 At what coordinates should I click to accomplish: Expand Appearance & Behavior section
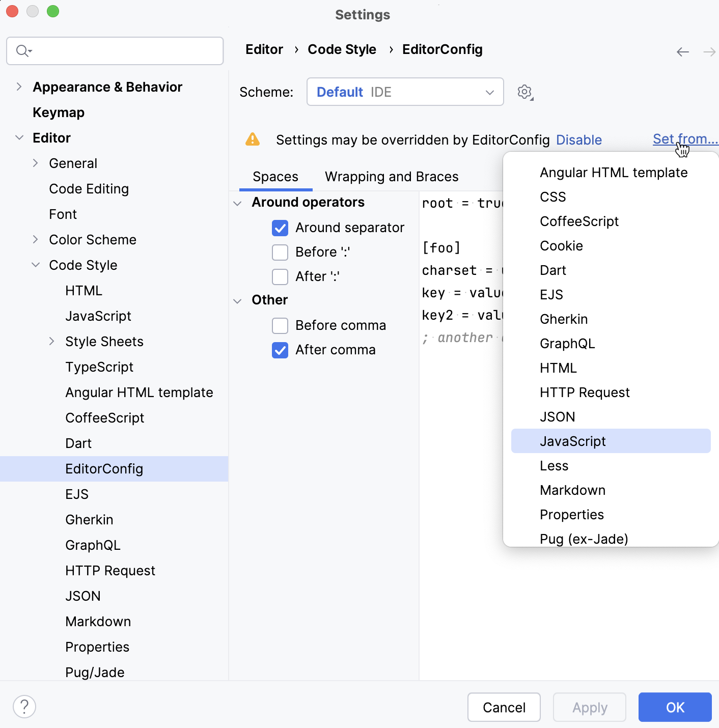coord(19,87)
